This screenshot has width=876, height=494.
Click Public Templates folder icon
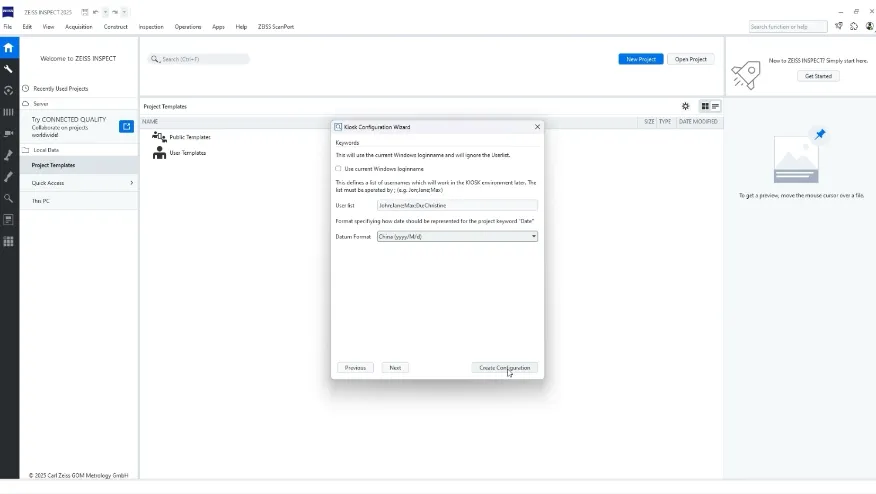point(159,137)
